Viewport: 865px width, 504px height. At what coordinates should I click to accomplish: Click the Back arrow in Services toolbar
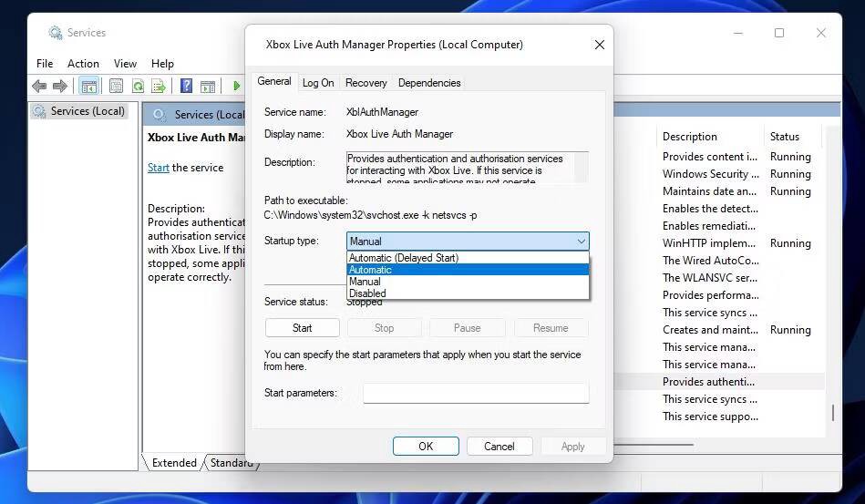39,86
